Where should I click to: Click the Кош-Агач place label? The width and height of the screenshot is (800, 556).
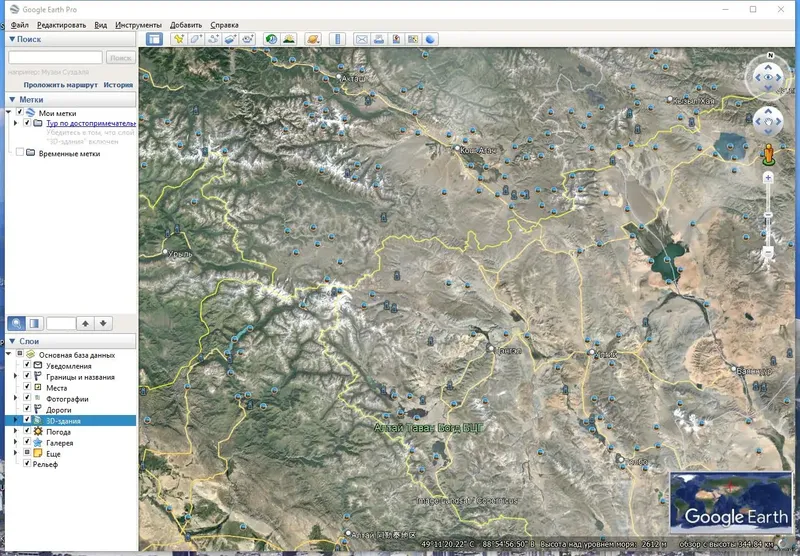click(478, 150)
